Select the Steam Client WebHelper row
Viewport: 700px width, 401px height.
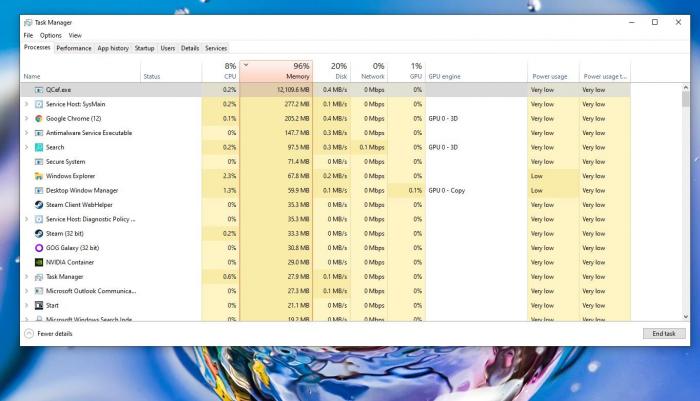click(x=325, y=205)
